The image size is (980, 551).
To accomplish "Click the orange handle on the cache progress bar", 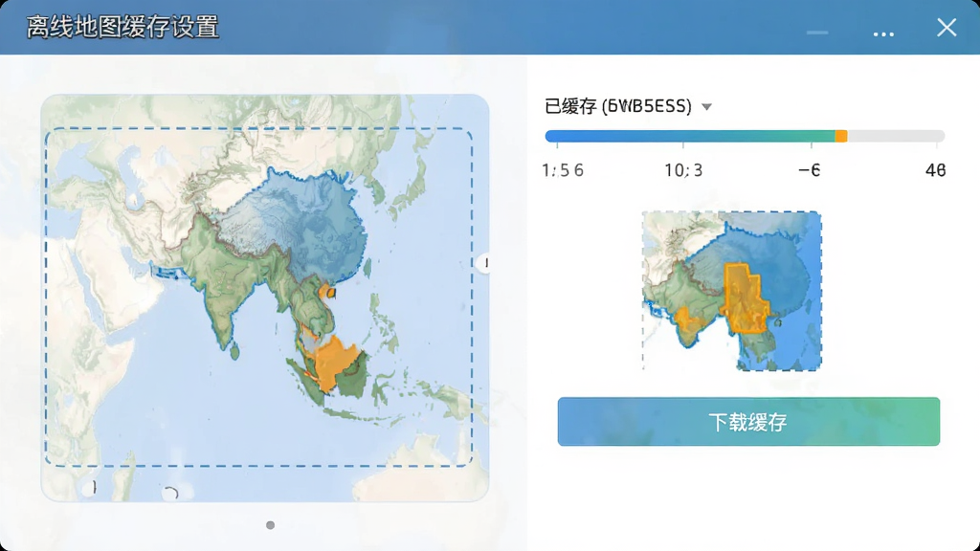I will click(x=841, y=136).
